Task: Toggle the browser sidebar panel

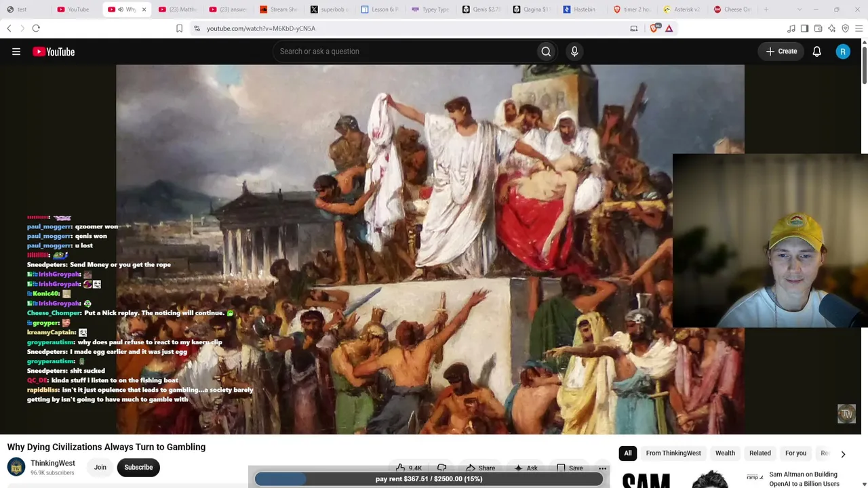Action: click(805, 28)
